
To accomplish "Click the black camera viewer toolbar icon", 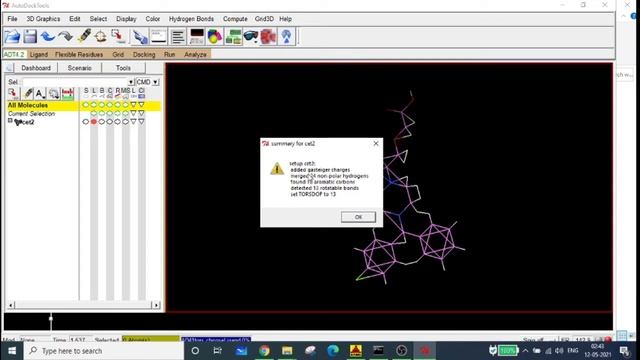I will click(197, 37).
